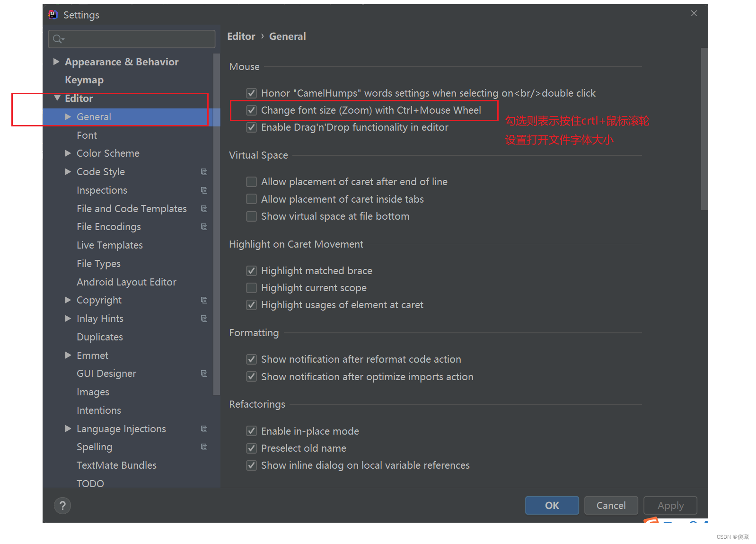Click the Cancel button
Screen dimensions: 756x544
click(611, 506)
